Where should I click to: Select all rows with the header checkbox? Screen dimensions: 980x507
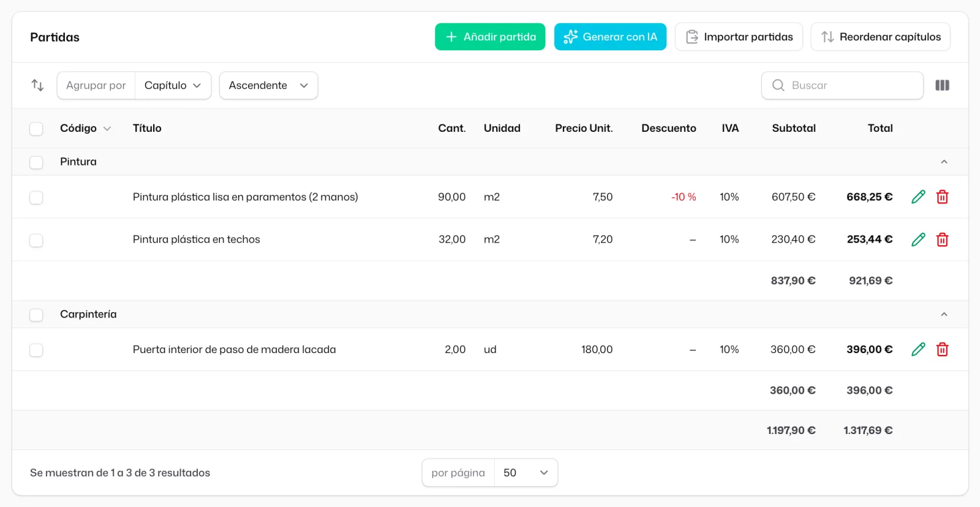coord(36,129)
